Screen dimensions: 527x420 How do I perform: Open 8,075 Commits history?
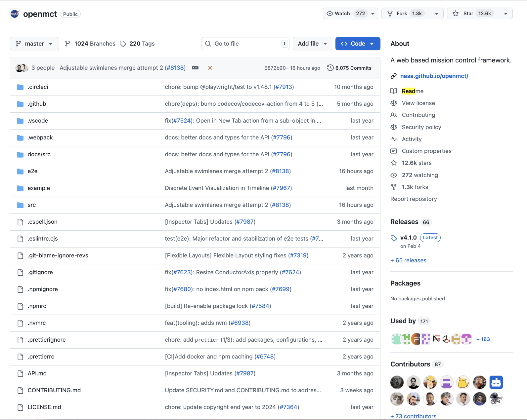349,68
